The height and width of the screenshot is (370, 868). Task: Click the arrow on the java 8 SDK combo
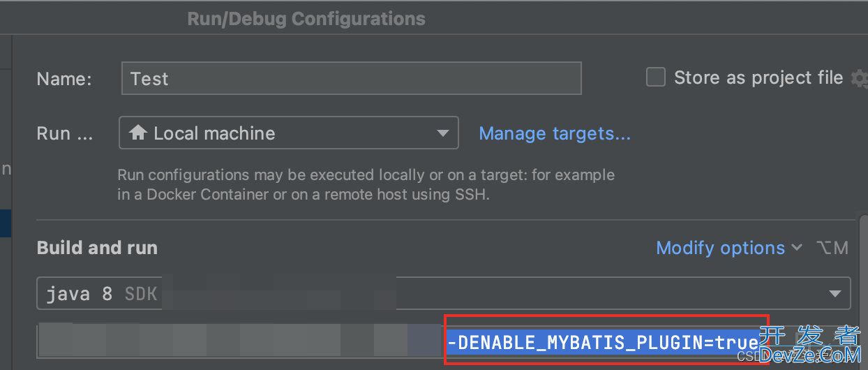(835, 294)
